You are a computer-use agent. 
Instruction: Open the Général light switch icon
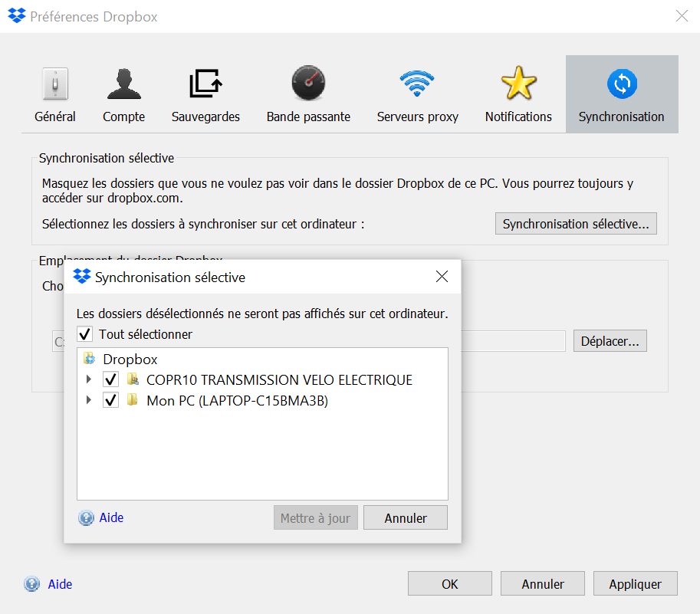click(x=55, y=84)
